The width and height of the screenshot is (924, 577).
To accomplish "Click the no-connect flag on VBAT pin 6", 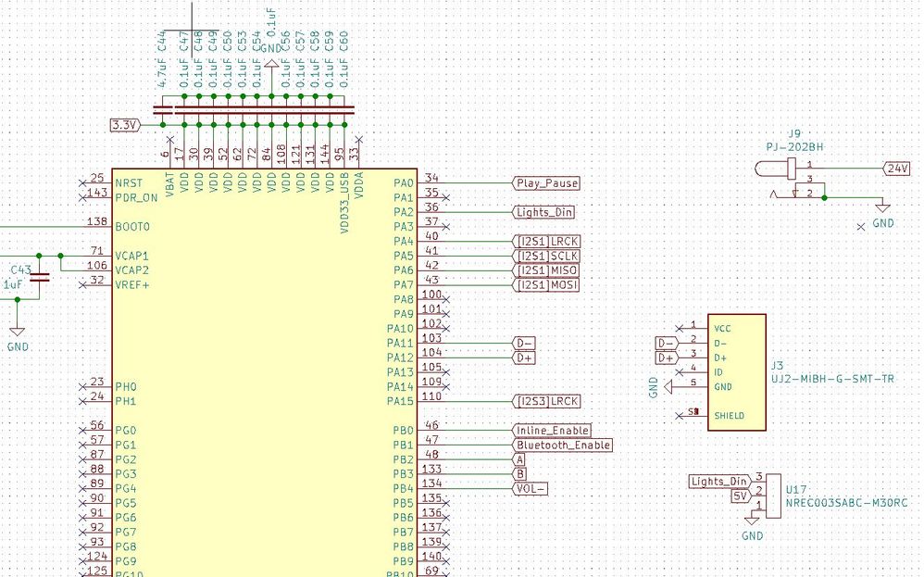I will tap(169, 140).
